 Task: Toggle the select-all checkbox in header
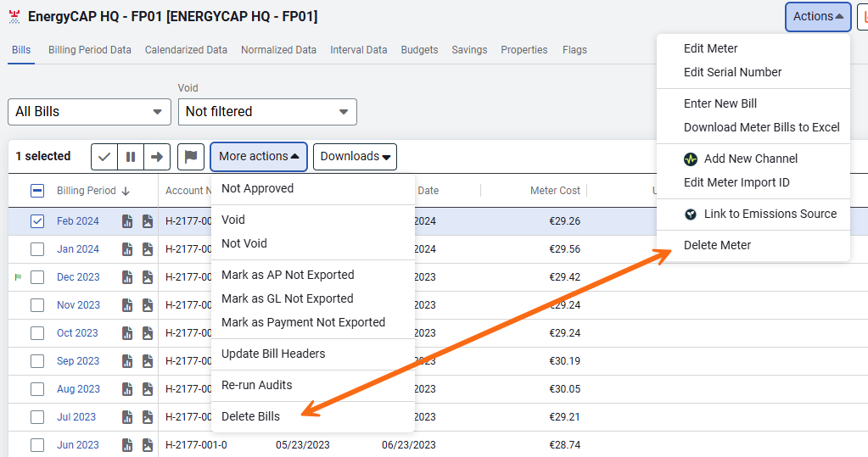pyautogui.click(x=37, y=191)
